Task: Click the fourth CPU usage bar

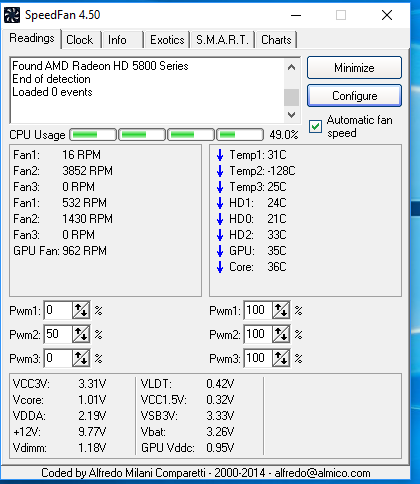Action: point(240,135)
